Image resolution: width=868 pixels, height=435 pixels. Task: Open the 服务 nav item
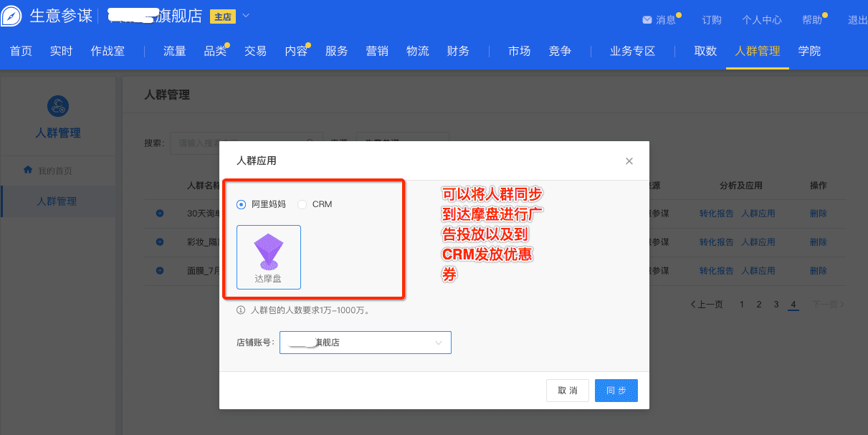tap(336, 51)
